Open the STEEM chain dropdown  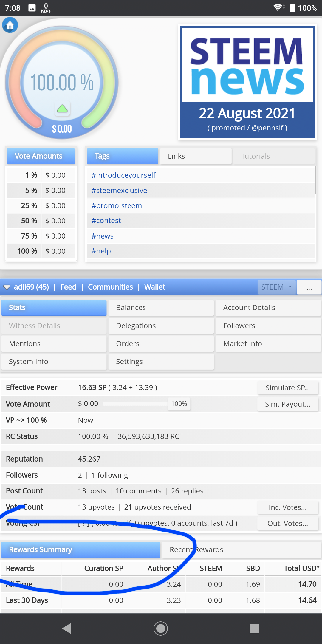pyautogui.click(x=277, y=287)
